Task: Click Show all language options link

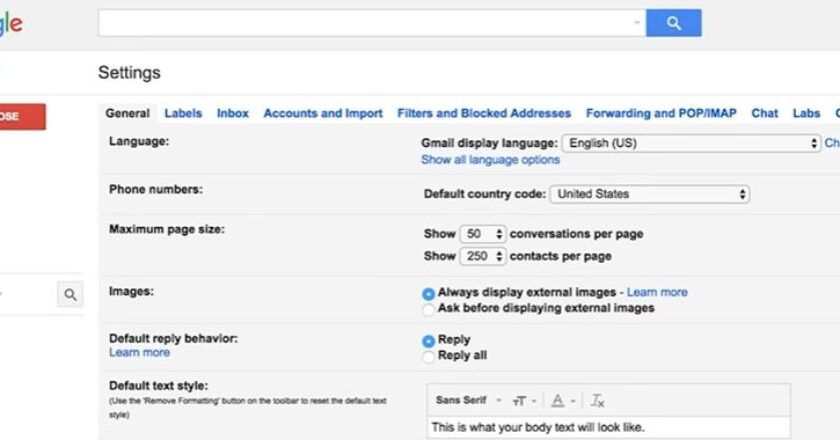Action: tap(490, 160)
